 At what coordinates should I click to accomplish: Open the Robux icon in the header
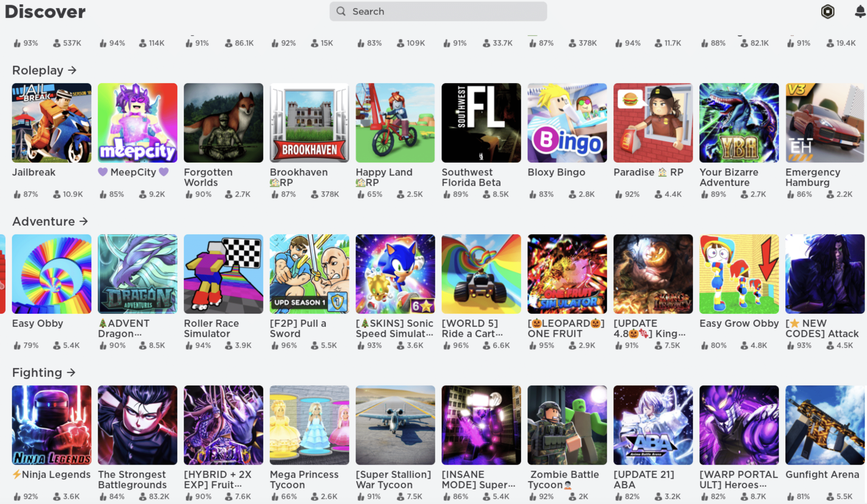[828, 11]
